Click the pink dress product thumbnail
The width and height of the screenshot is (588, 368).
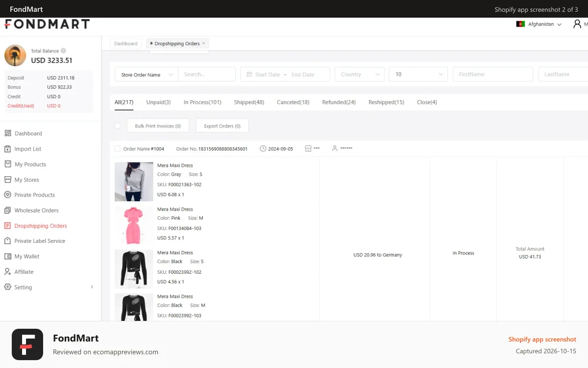pyautogui.click(x=134, y=225)
